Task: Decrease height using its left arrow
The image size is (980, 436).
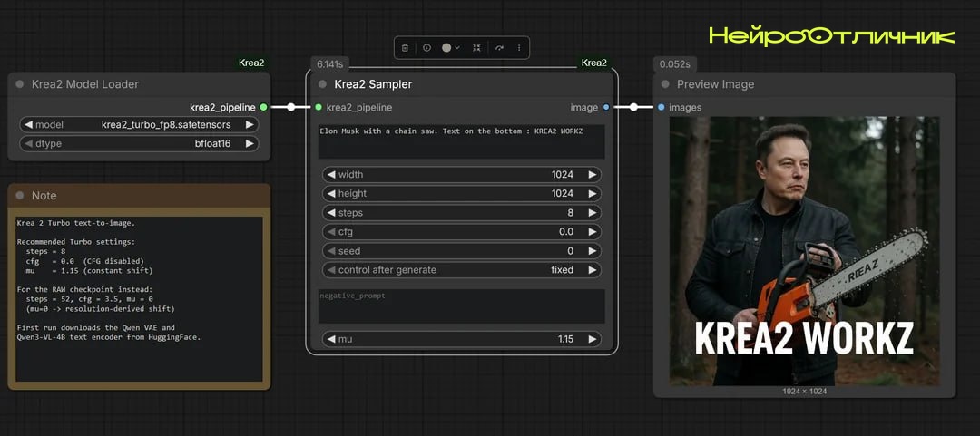Action: [330, 194]
